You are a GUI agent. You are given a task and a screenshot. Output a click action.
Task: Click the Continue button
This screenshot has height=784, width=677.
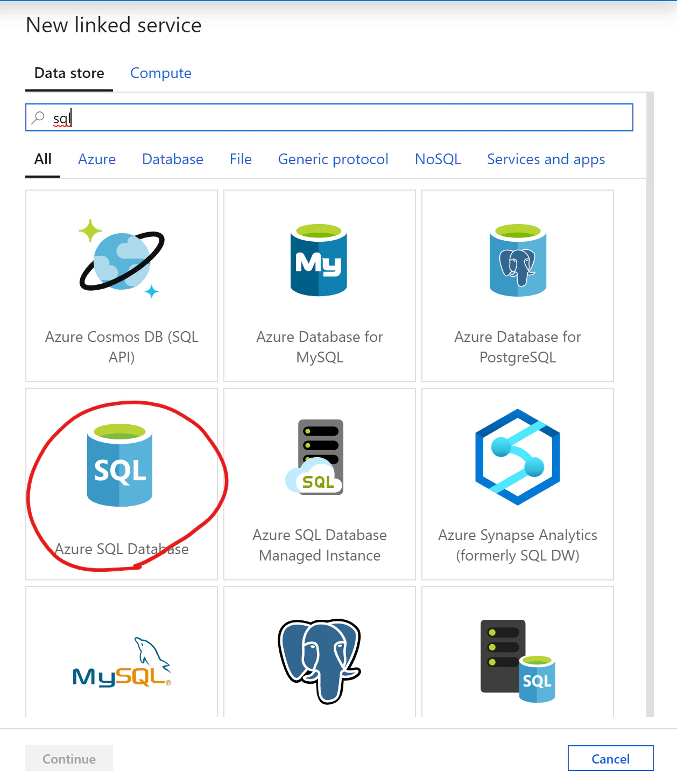coord(69,759)
